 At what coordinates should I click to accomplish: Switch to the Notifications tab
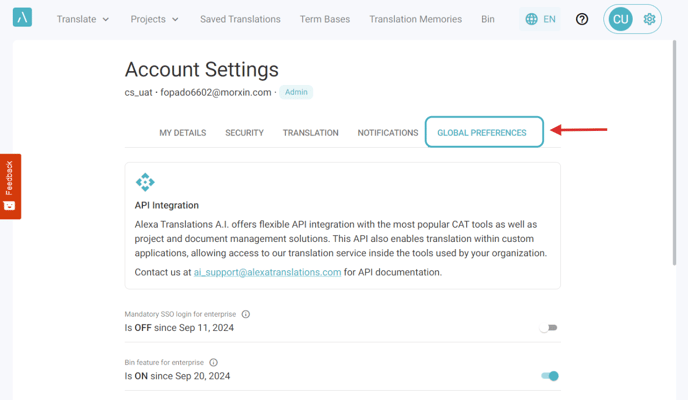point(387,133)
